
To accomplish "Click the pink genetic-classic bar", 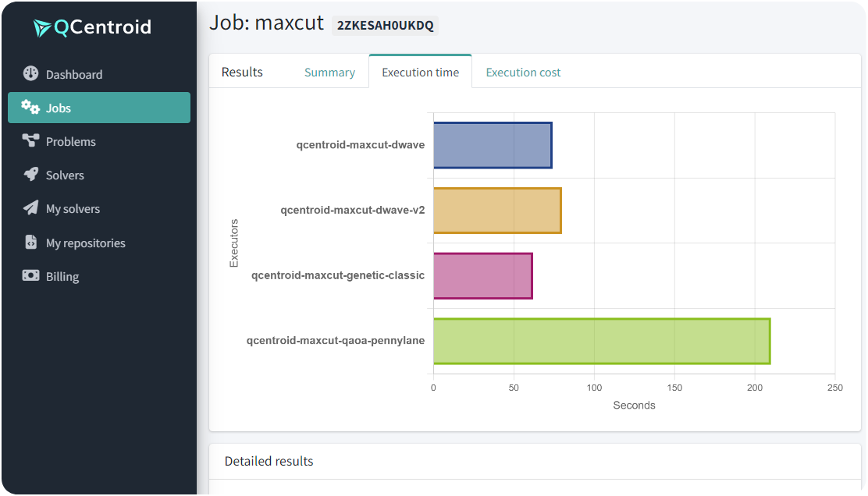I will (x=482, y=275).
